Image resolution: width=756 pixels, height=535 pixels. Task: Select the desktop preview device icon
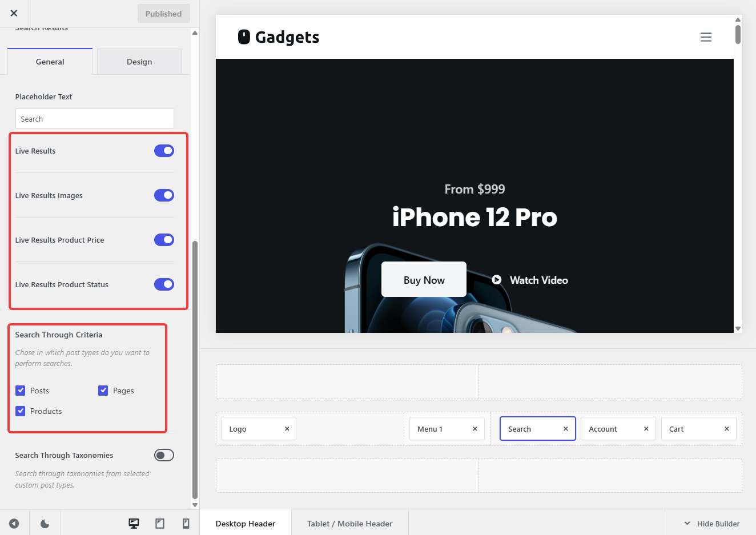(x=134, y=524)
